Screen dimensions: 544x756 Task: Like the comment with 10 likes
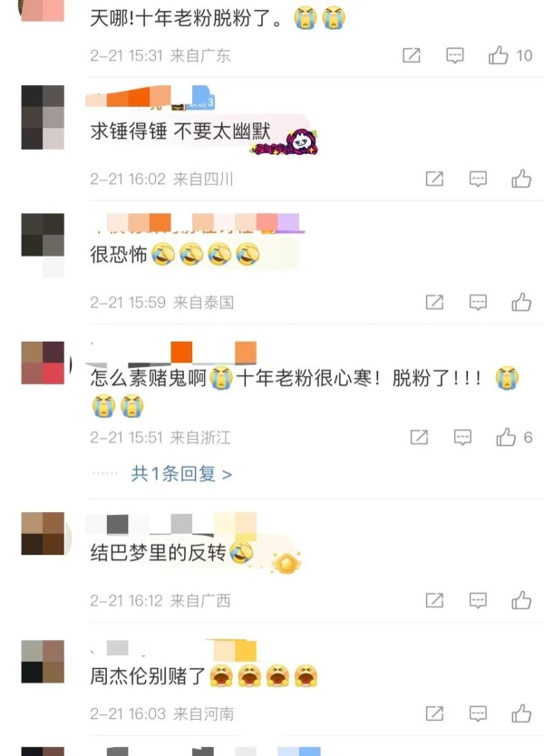pyautogui.click(x=498, y=55)
